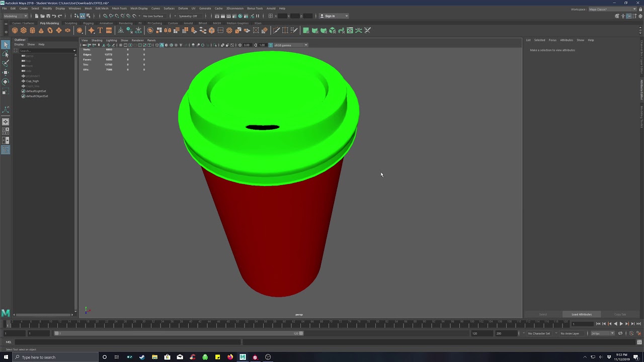644x362 pixels.
Task: Select Cup_high in the Outliner
Action: pyautogui.click(x=32, y=81)
